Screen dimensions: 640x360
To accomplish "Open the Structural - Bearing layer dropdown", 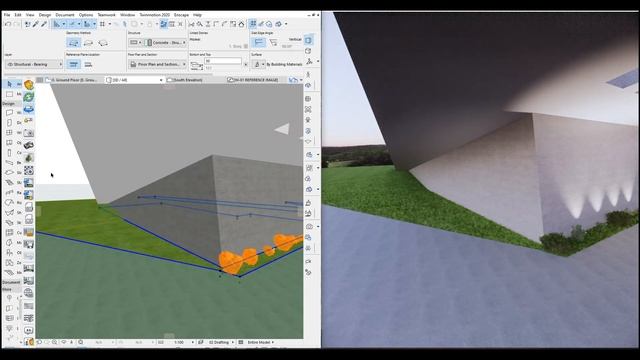I will 34,64.
